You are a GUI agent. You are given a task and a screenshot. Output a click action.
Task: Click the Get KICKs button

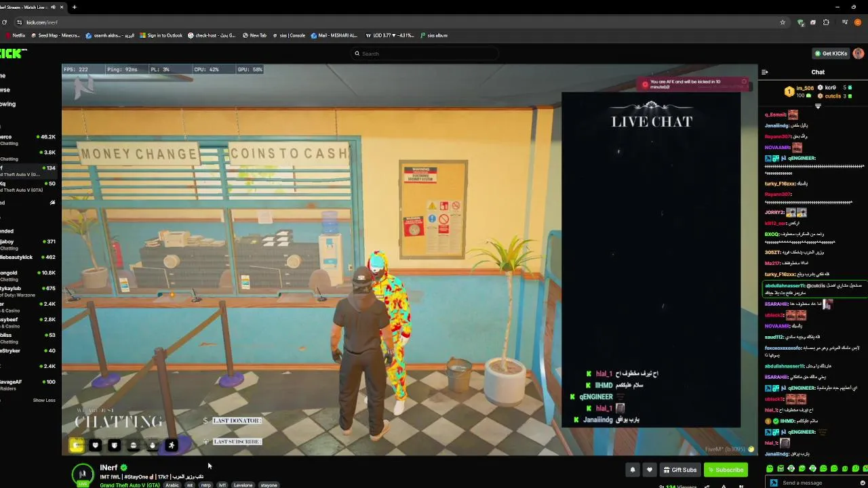pos(831,54)
